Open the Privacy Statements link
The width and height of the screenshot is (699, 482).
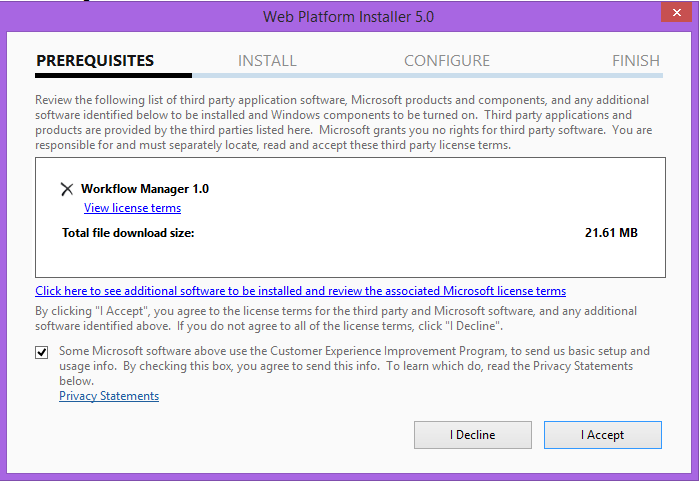pos(109,396)
